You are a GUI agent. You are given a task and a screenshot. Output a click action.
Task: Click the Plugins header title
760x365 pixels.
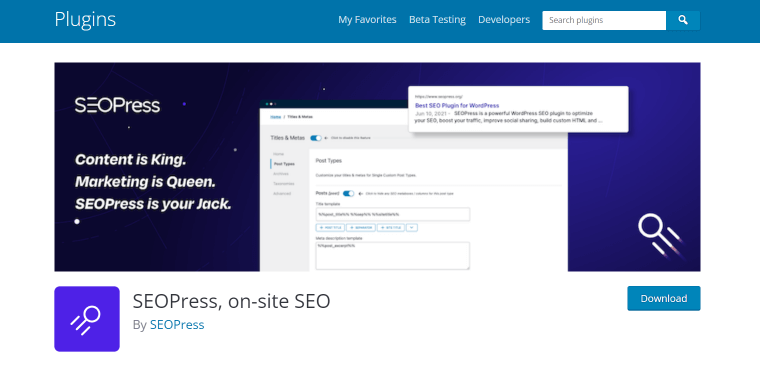tap(85, 20)
